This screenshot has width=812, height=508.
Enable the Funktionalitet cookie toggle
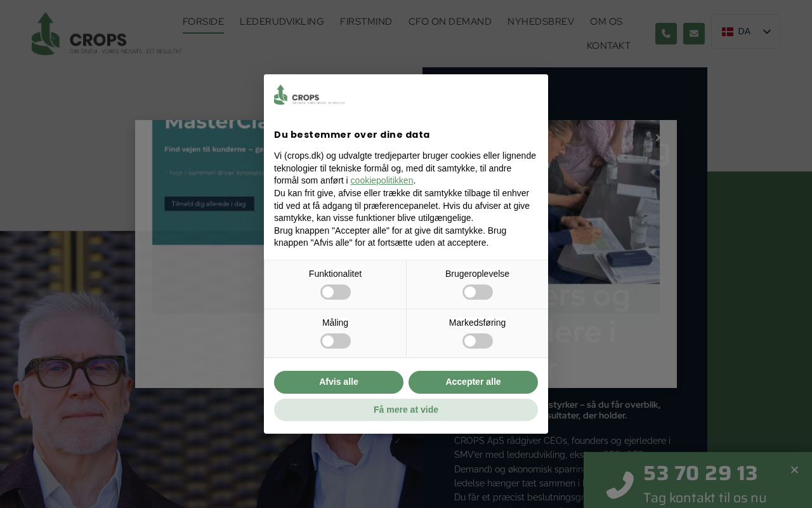pos(336,292)
